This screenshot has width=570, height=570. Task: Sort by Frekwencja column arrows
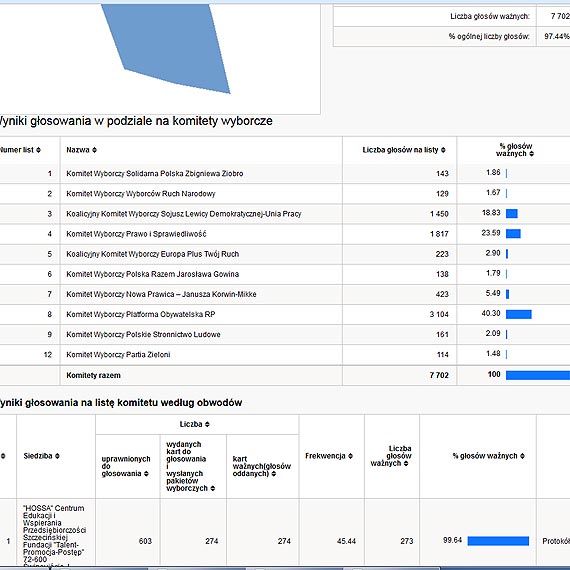(x=350, y=456)
